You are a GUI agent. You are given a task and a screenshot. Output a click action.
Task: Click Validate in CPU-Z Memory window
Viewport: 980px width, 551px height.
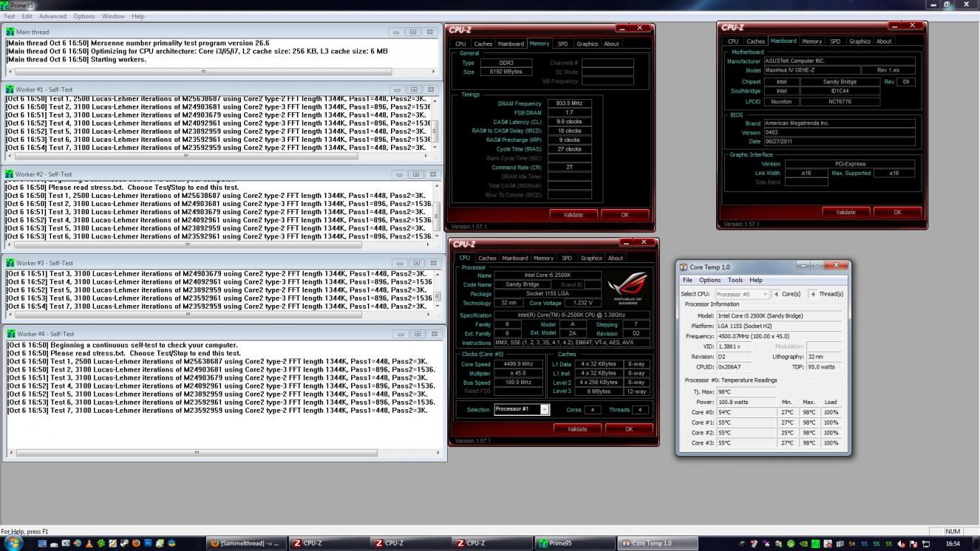574,214
